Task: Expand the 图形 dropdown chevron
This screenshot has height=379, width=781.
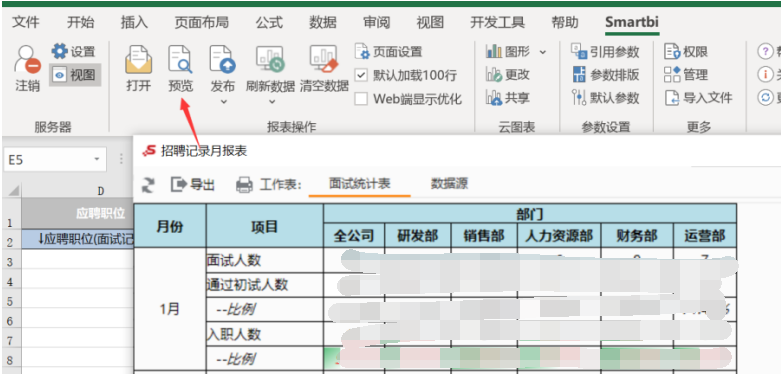Action: tap(543, 52)
